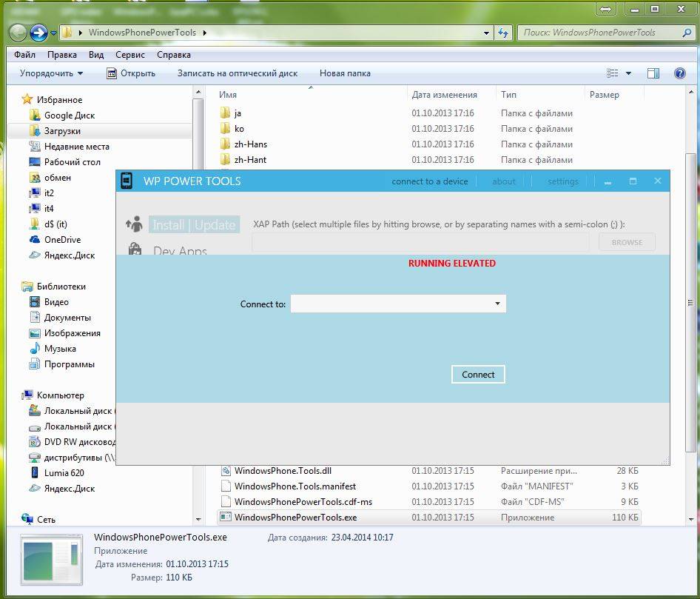
Task: Click the BROWSE button for XAP path
Action: (x=627, y=242)
